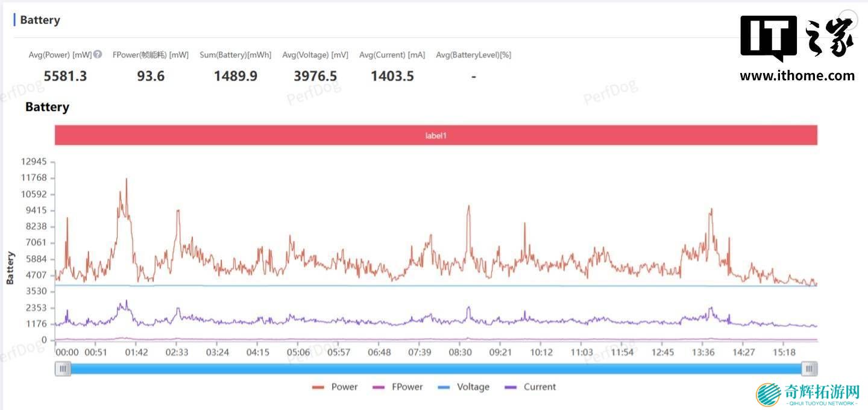Screen dimensions: 868x410
Task: Select the red label1 bar
Action: (x=436, y=136)
